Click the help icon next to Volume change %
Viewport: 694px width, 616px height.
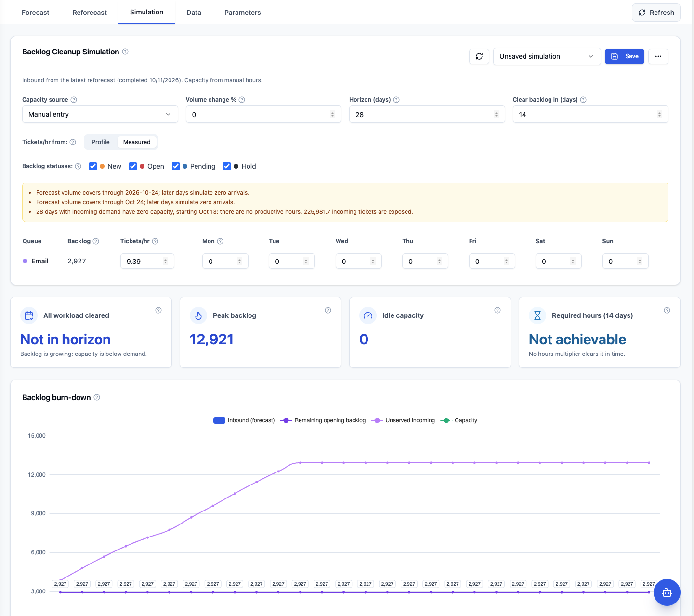pyautogui.click(x=242, y=100)
